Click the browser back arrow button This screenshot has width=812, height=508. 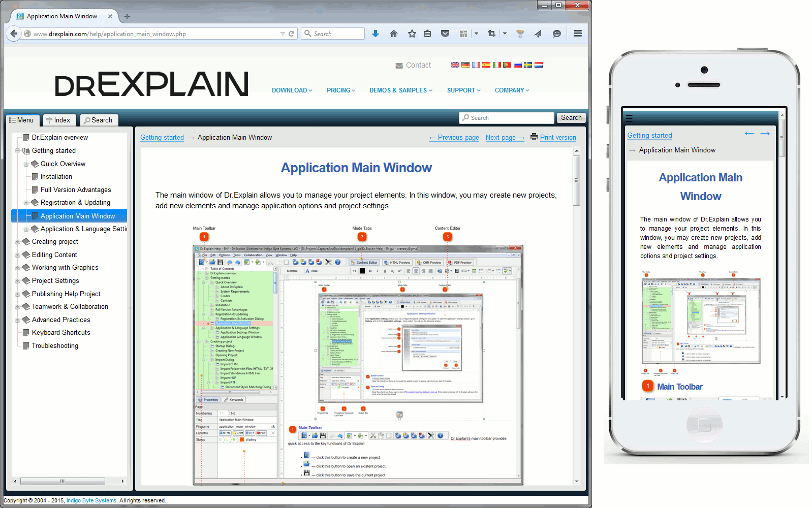(13, 34)
